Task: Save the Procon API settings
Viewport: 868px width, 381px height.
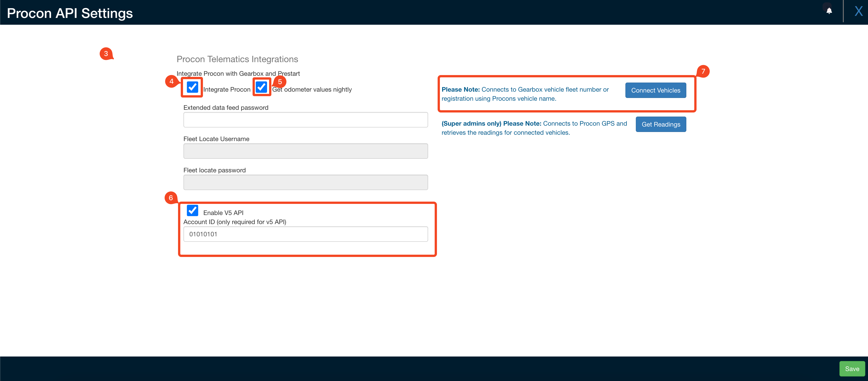Action: 852,369
